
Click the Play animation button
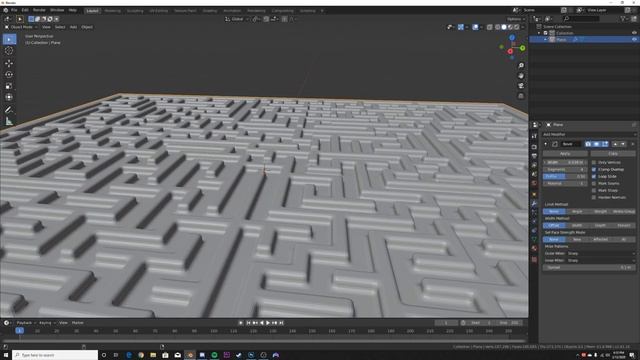point(268,323)
